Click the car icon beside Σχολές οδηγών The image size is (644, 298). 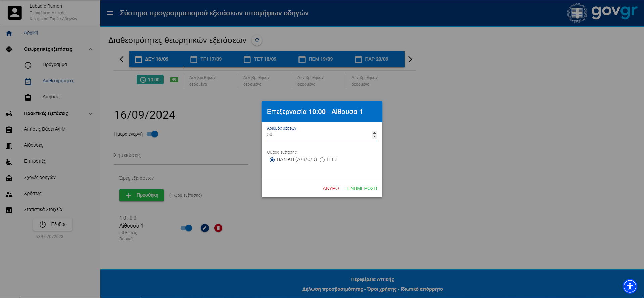coord(9,178)
